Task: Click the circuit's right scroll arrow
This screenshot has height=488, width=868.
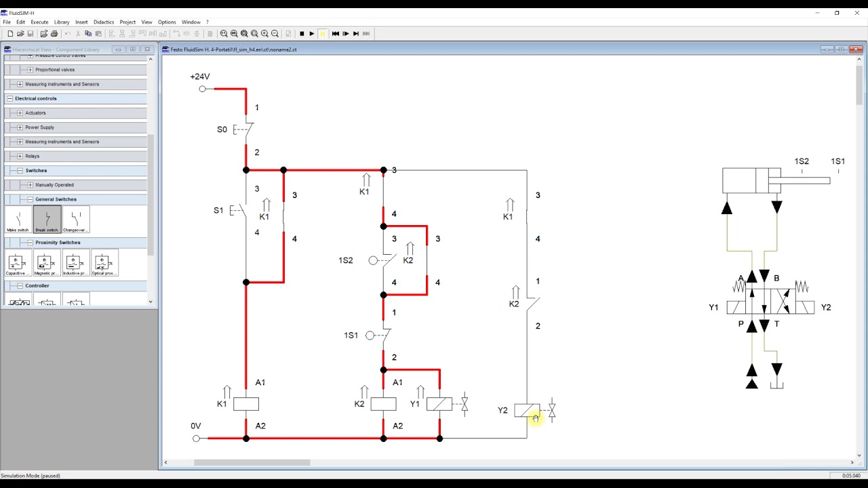Action: 852,463
